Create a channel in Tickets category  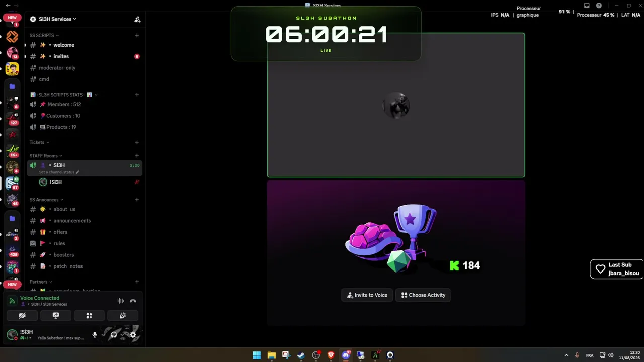(x=137, y=143)
